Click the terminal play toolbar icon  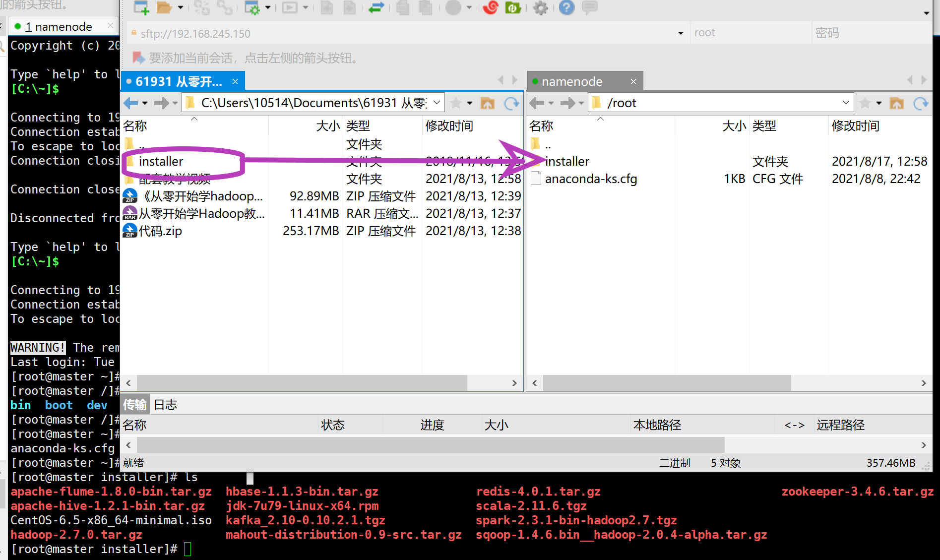point(290,7)
